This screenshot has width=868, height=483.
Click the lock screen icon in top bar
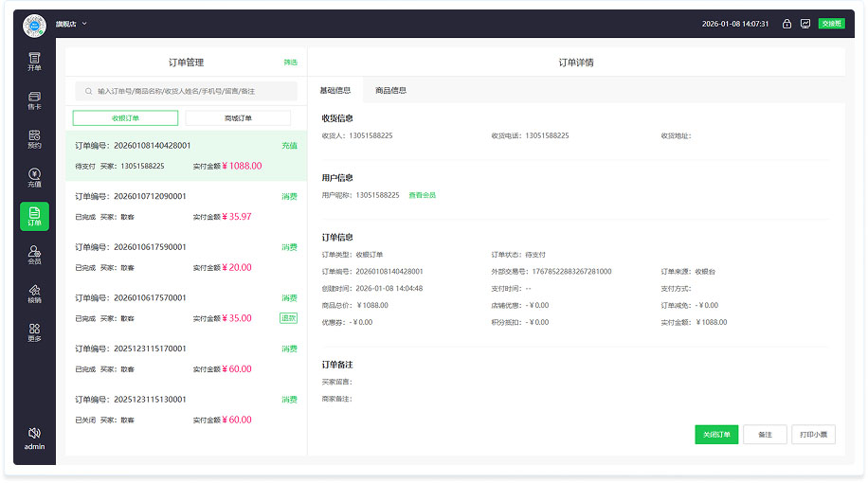[787, 24]
